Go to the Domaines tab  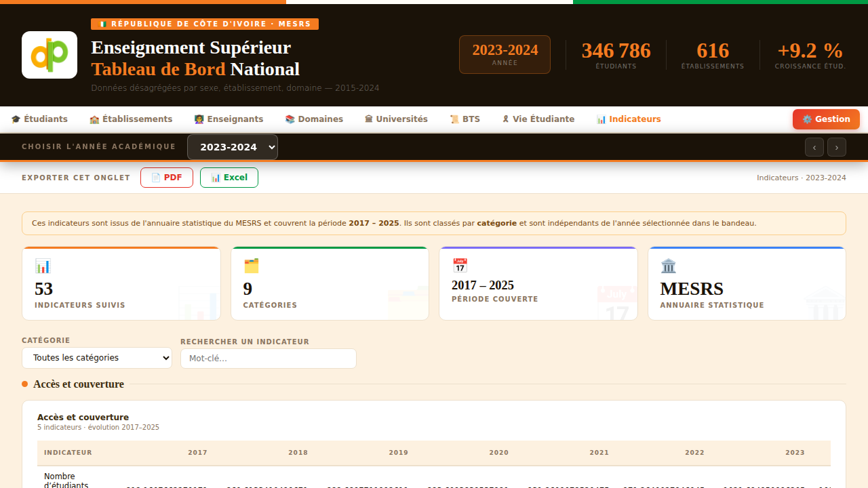click(x=314, y=119)
